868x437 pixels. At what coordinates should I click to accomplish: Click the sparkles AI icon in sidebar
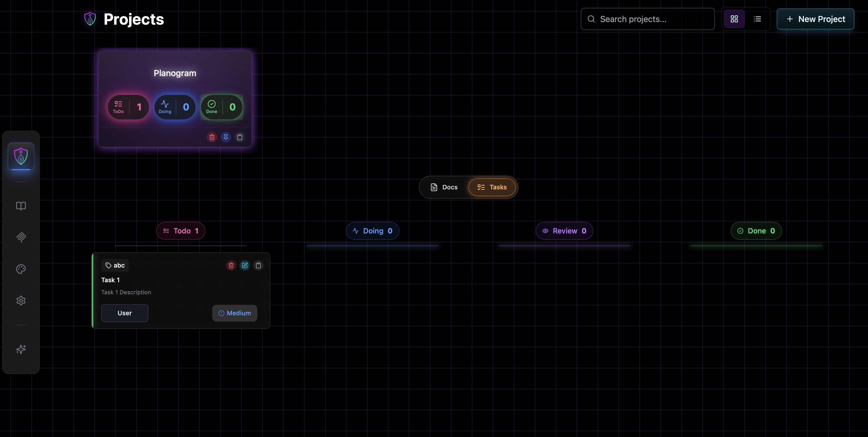(x=21, y=349)
